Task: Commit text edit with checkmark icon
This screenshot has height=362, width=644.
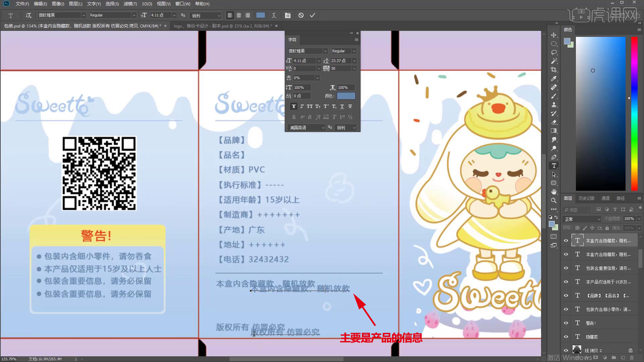Action: tap(312, 15)
